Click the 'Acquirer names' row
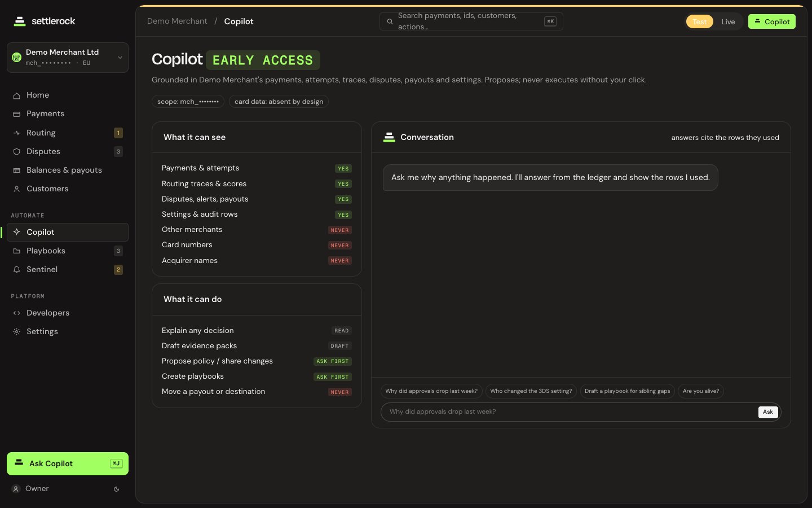Viewport: 812px width, 508px height. (257, 261)
